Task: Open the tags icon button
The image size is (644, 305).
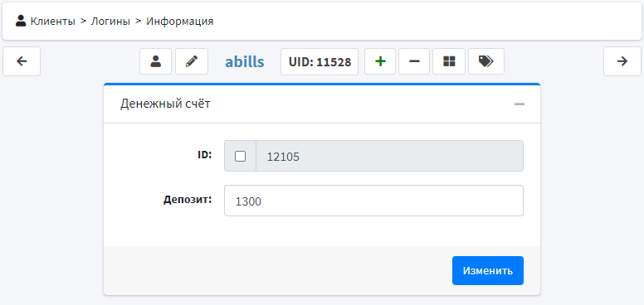Action: [485, 61]
